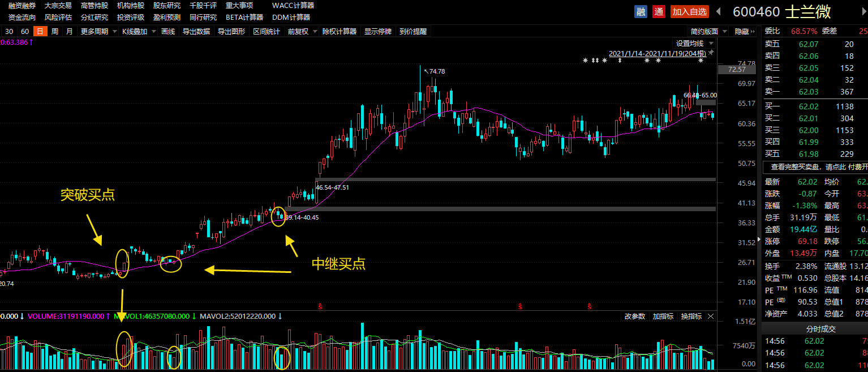Click the pin icon beside date range
Image resolution: width=868 pixels, height=372 pixels.
[711, 53]
